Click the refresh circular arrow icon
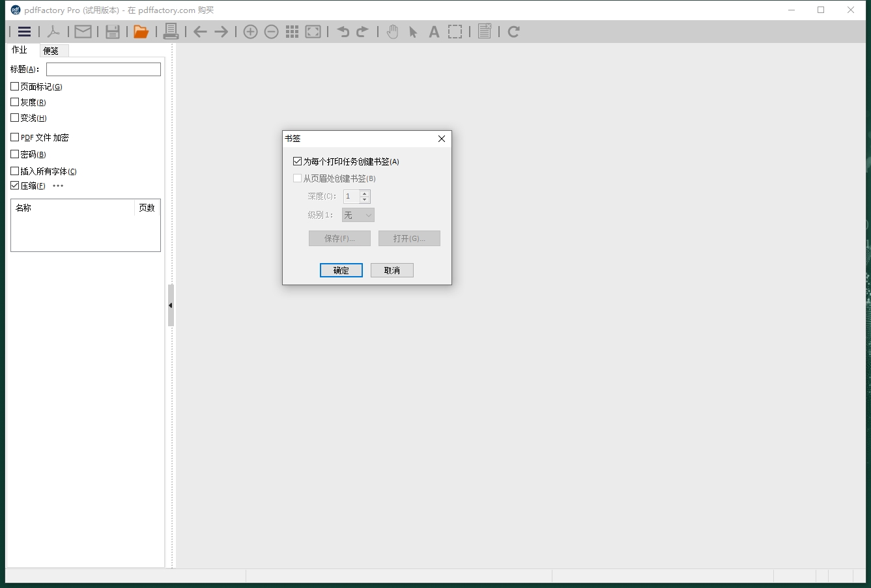871x588 pixels. pos(513,31)
